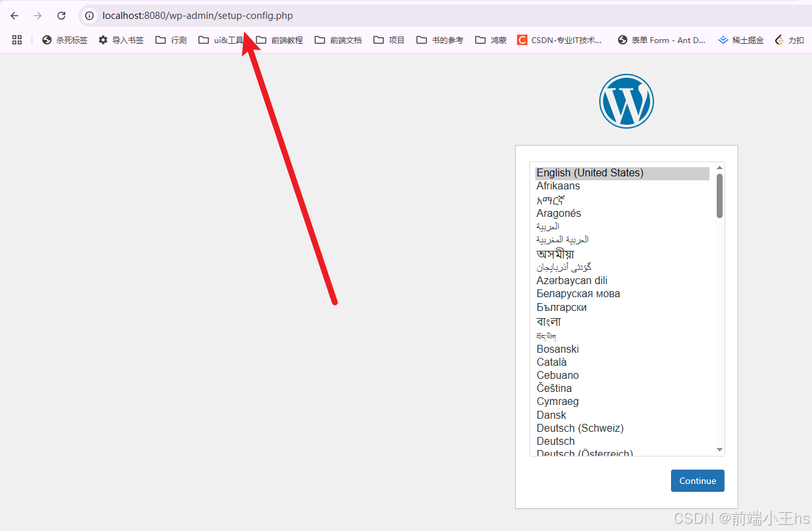Select Беларуская мова language
Screen dimensions: 812x531
pos(622,294)
